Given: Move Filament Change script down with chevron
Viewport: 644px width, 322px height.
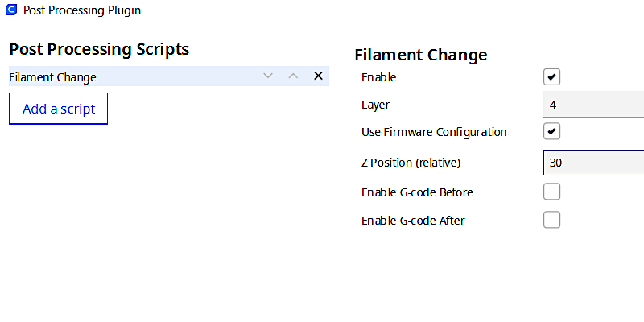Looking at the screenshot, I should pos(268,76).
